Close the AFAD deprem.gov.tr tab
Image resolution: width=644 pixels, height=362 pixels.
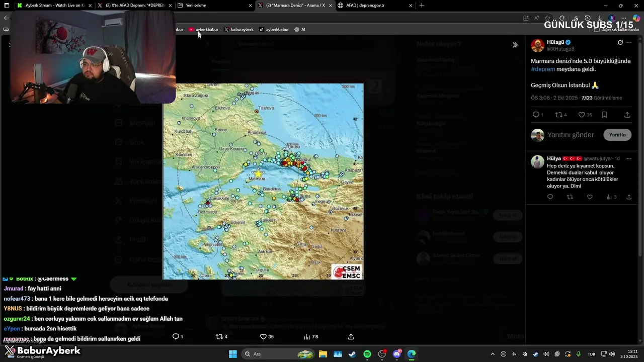pyautogui.click(x=411, y=6)
